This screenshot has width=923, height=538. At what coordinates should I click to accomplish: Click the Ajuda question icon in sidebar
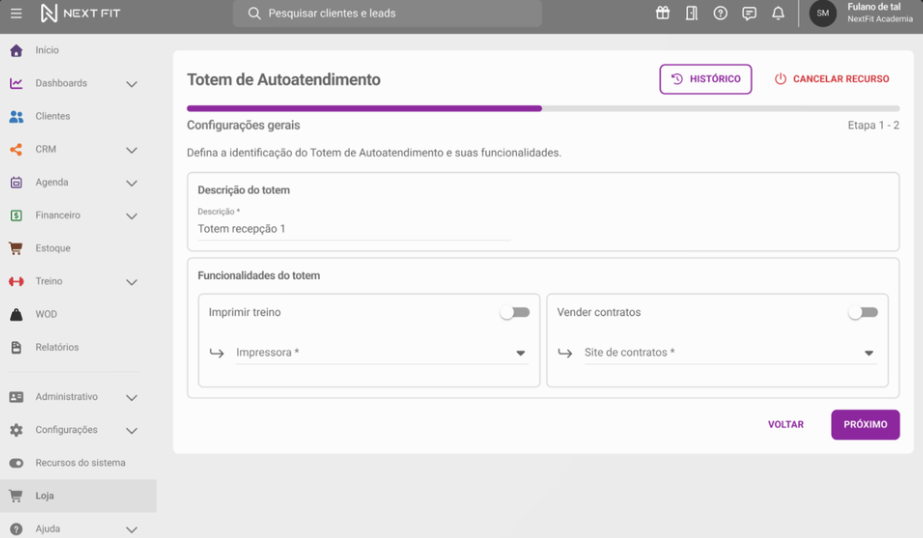click(x=16, y=529)
